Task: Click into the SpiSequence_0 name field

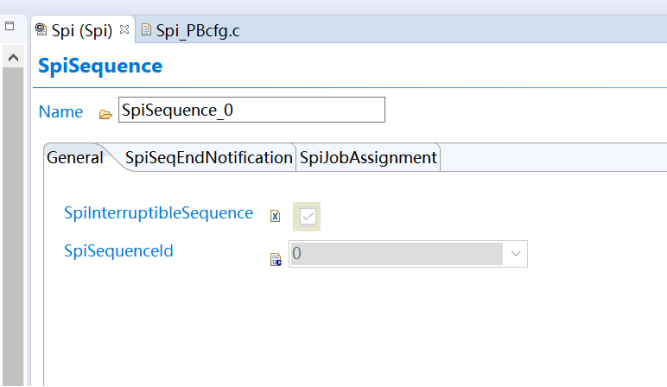Action: [x=252, y=110]
